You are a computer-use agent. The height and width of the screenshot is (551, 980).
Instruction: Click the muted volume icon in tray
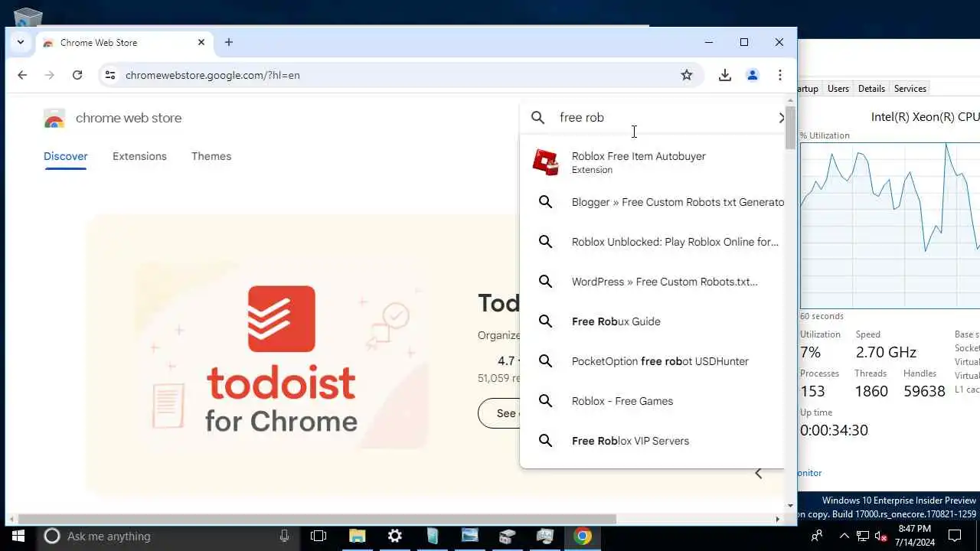click(881, 536)
